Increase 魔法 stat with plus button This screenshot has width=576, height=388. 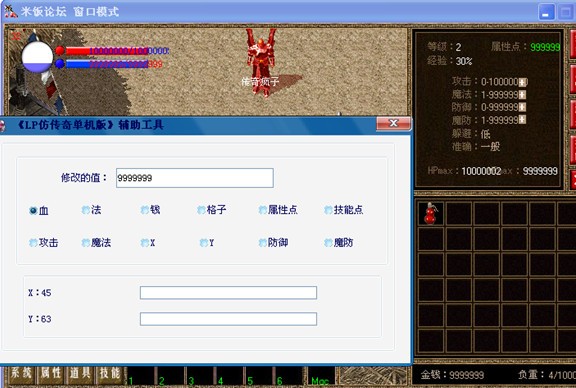(522, 95)
